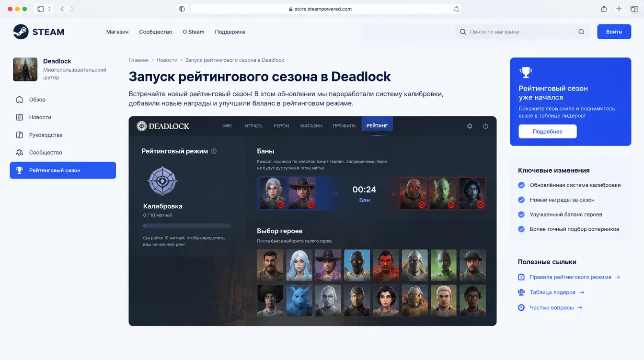Click the calibration progress bar
The width and height of the screenshot is (644, 360).
click(x=187, y=225)
